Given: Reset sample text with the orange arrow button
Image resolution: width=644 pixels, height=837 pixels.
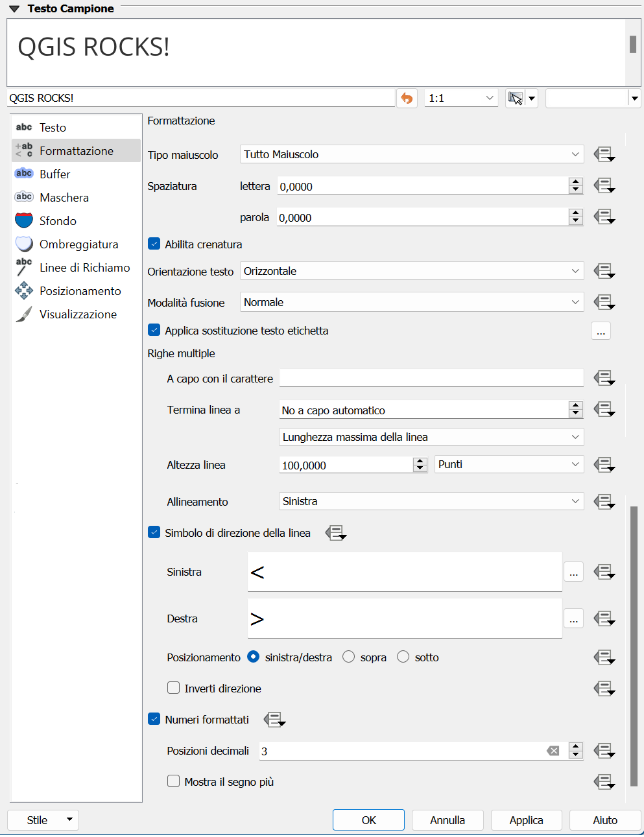Looking at the screenshot, I should click(407, 98).
